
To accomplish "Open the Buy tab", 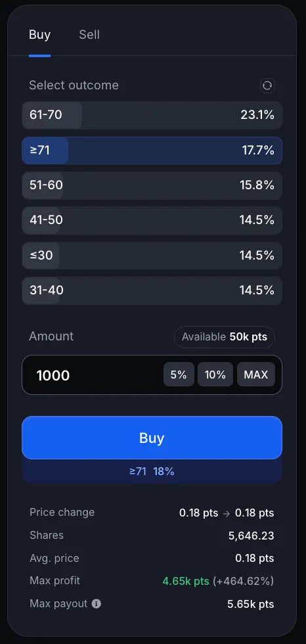I will coord(40,35).
